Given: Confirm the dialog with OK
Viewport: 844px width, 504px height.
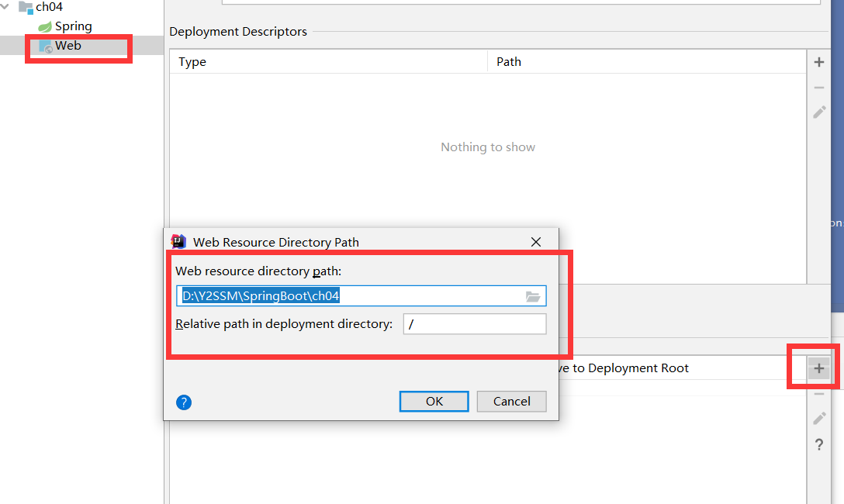Looking at the screenshot, I should tap(434, 402).
